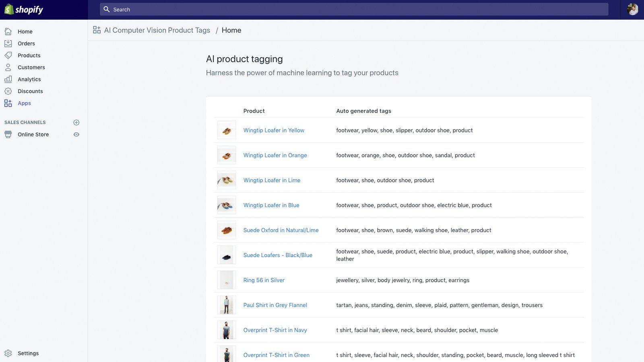This screenshot has height=362, width=644.
Task: Click the Paul Shirt in Grey Flannel thumbnail
Action: (227, 305)
